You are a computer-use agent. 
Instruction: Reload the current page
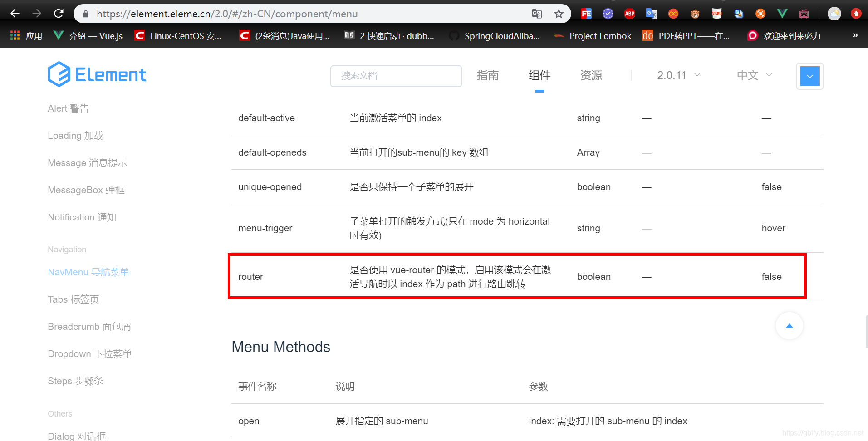(59, 14)
